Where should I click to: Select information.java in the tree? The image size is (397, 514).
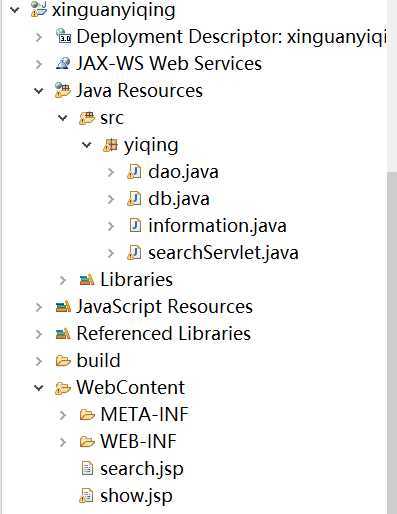pos(217,226)
